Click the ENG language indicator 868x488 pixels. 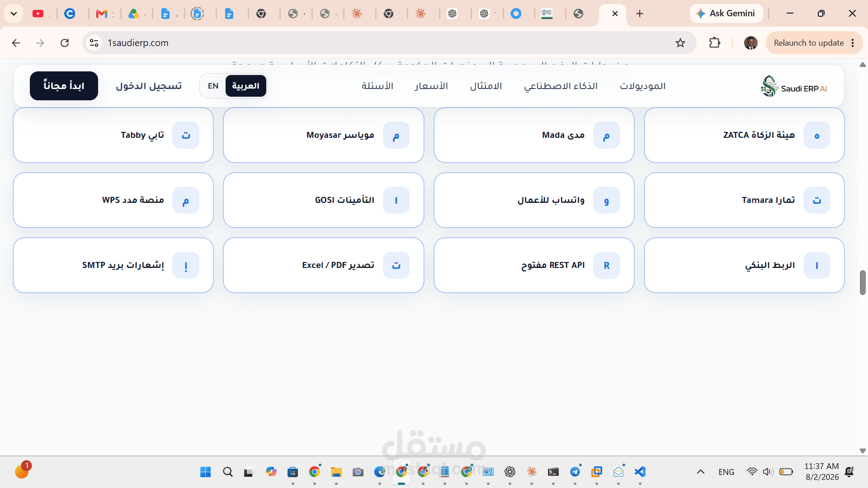click(x=726, y=472)
